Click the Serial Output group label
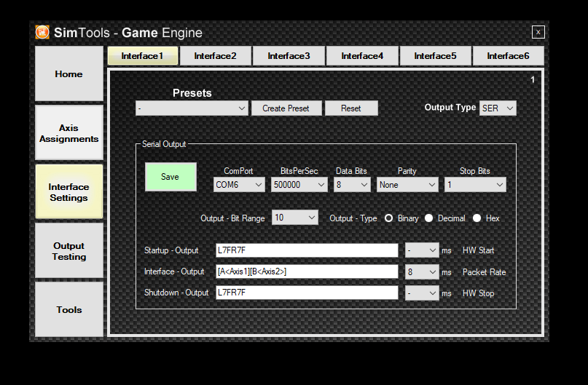Viewport: 588px width, 385px height. (x=164, y=144)
